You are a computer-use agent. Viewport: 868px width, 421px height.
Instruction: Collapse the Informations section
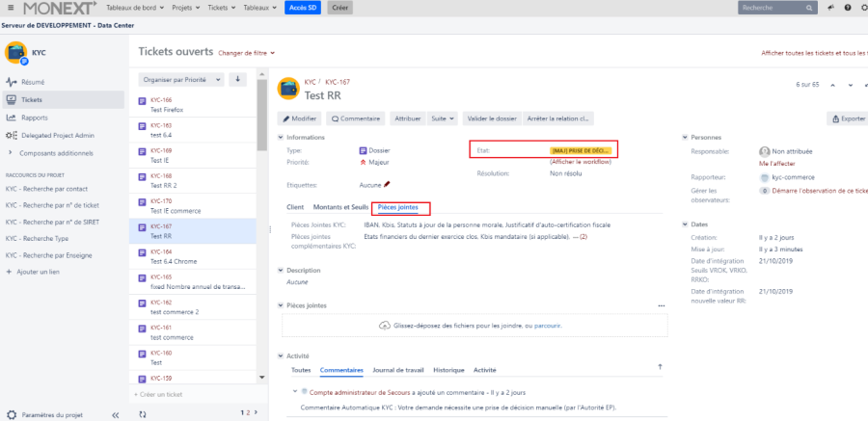(x=281, y=138)
